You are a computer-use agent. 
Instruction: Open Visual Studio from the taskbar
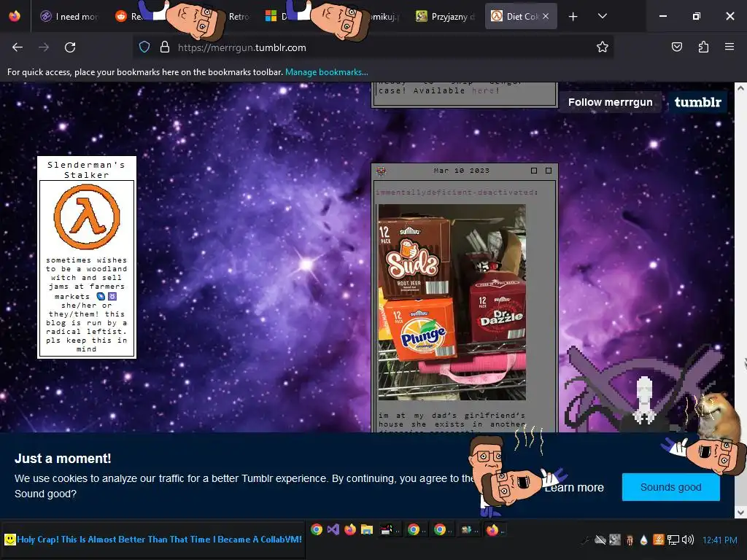point(333,529)
